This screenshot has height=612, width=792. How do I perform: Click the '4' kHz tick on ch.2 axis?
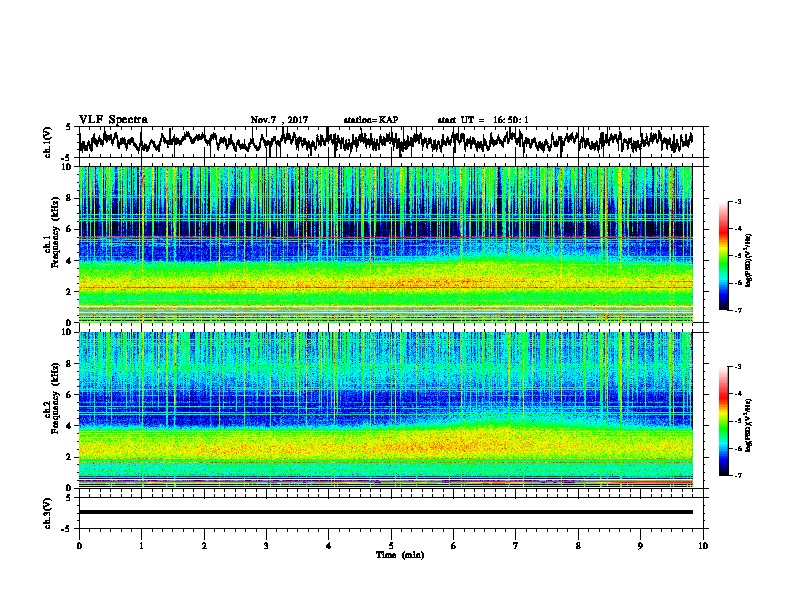tap(70, 426)
